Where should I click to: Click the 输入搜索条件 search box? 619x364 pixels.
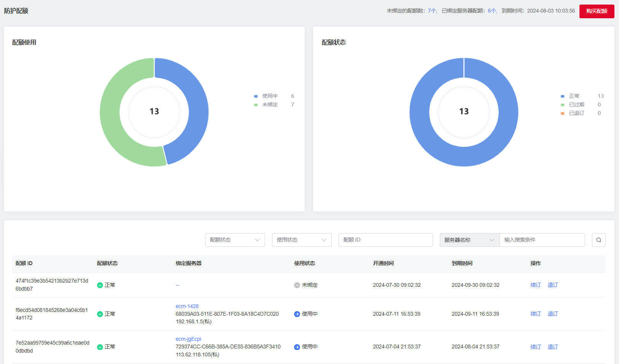(542, 240)
